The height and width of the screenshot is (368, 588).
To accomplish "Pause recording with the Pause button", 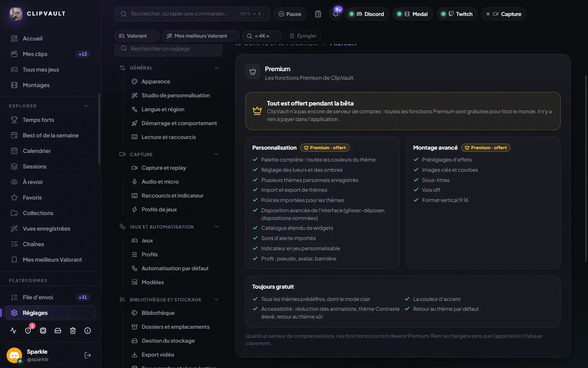I will [x=290, y=14].
